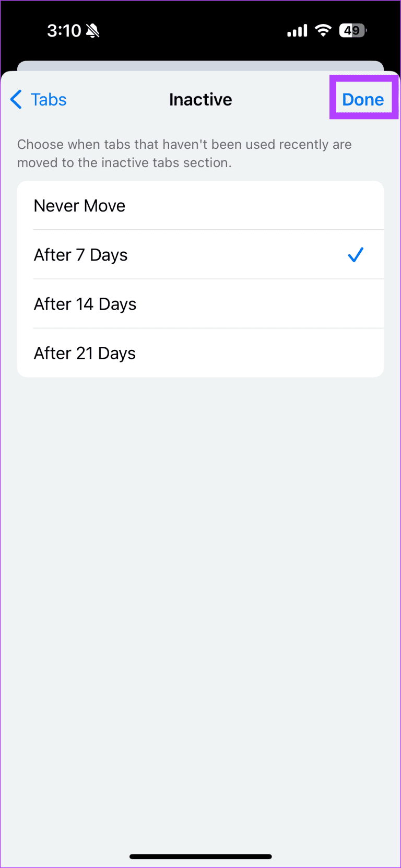Tap the Tabs back link
This screenshot has height=868, width=401.
point(48,99)
